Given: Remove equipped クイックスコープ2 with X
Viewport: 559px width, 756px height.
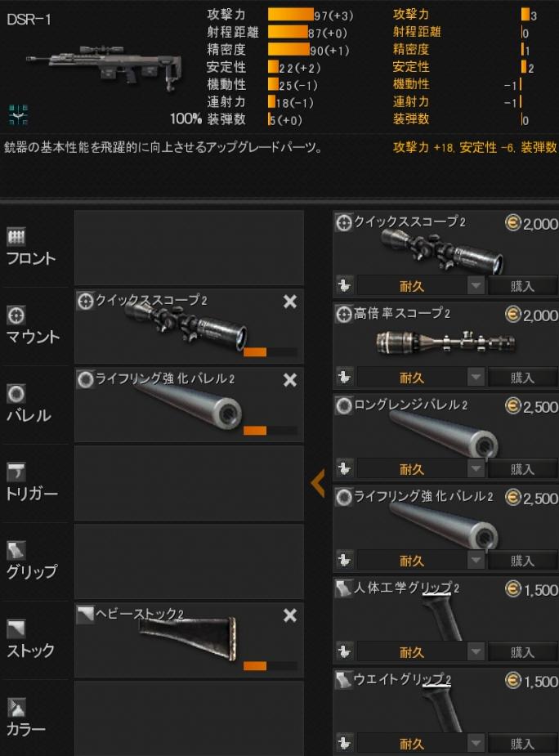Looking at the screenshot, I should 290,302.
